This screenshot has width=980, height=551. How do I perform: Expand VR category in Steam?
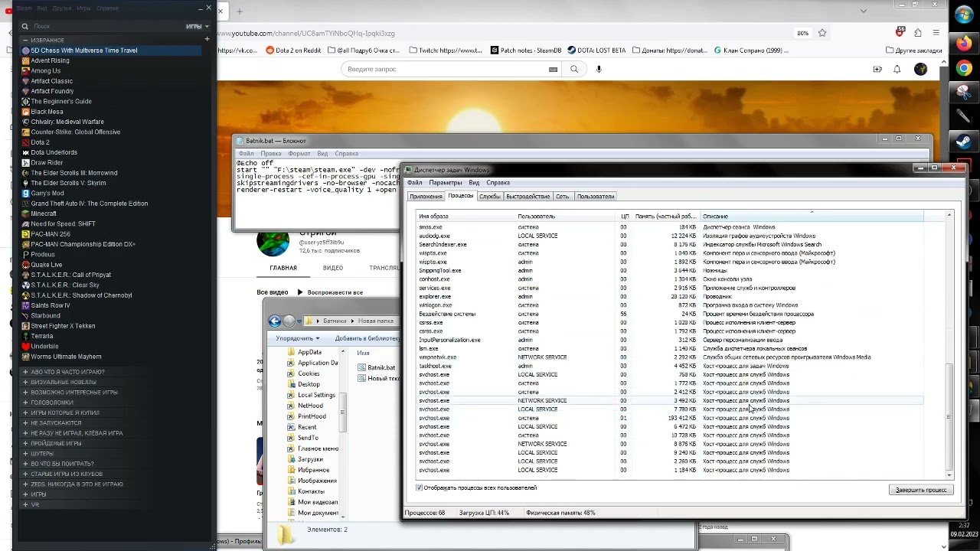pyautogui.click(x=25, y=504)
